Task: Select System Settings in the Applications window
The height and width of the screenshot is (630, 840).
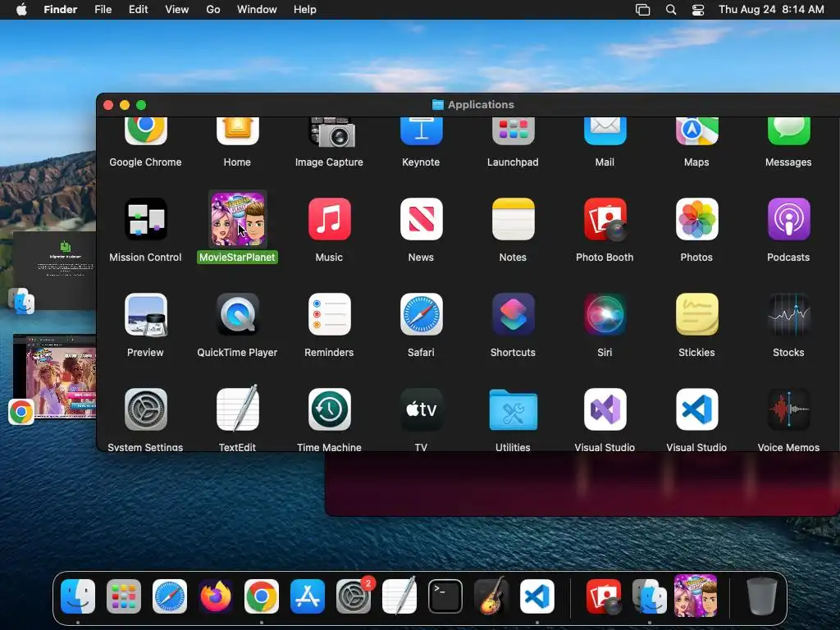Action: click(145, 409)
